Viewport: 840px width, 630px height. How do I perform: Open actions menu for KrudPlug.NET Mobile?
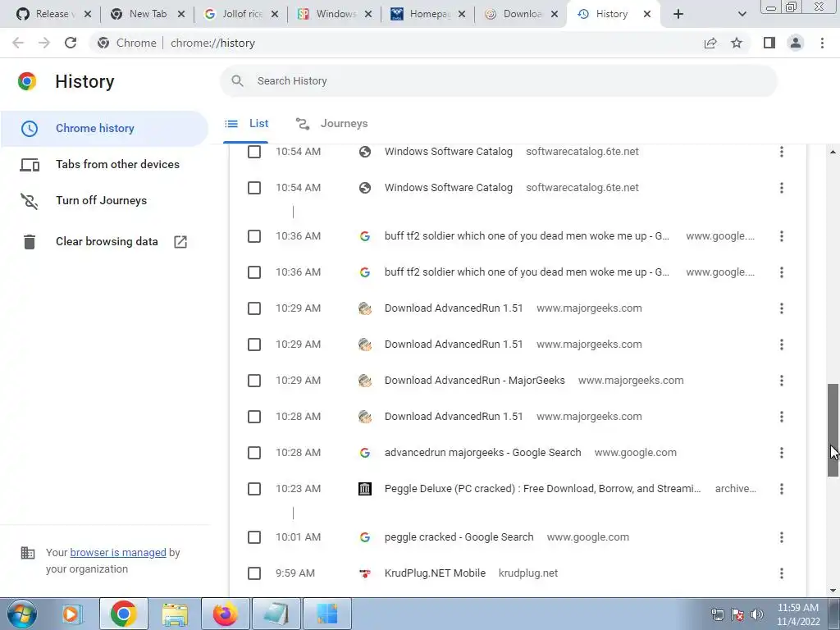pos(781,573)
